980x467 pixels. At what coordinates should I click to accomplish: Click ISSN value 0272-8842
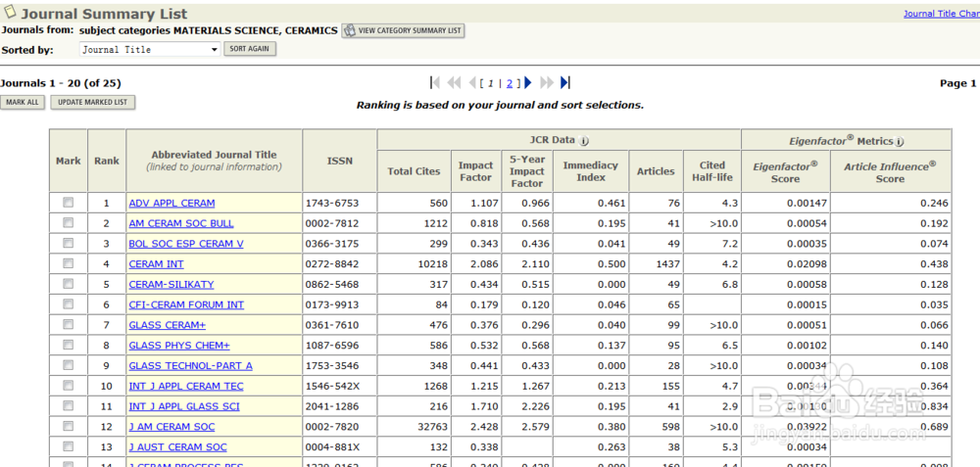332,264
